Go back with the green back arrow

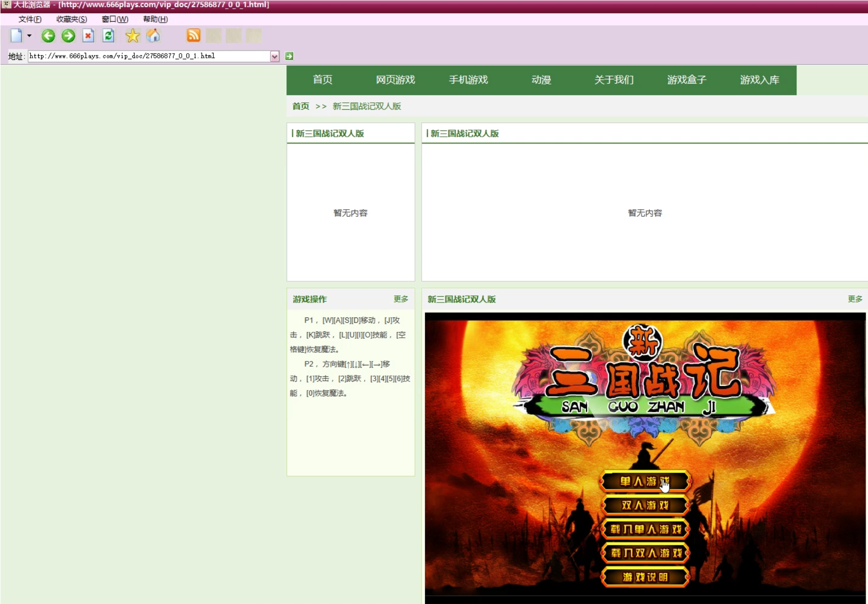tap(48, 36)
